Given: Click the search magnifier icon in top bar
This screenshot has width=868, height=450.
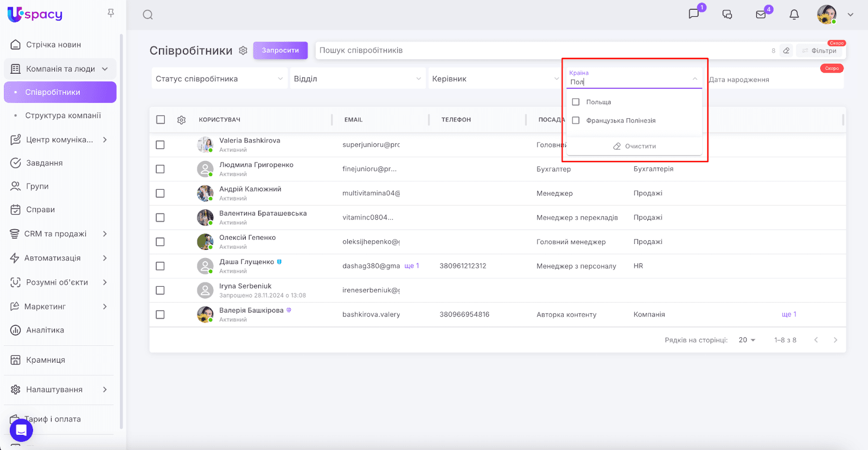Looking at the screenshot, I should tap(148, 15).
